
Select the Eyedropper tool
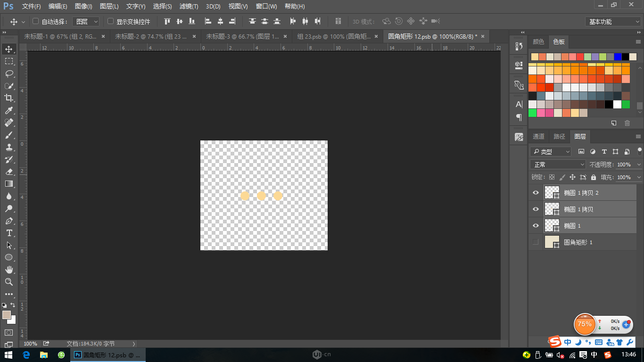tap(9, 110)
